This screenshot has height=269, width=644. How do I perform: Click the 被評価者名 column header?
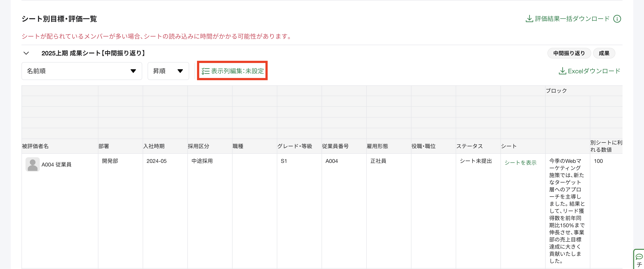click(35, 146)
